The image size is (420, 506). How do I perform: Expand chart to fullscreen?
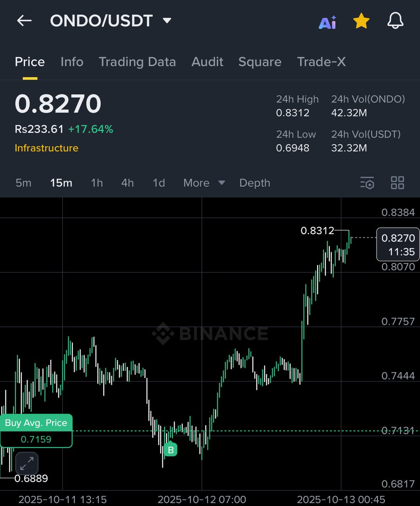click(x=27, y=464)
